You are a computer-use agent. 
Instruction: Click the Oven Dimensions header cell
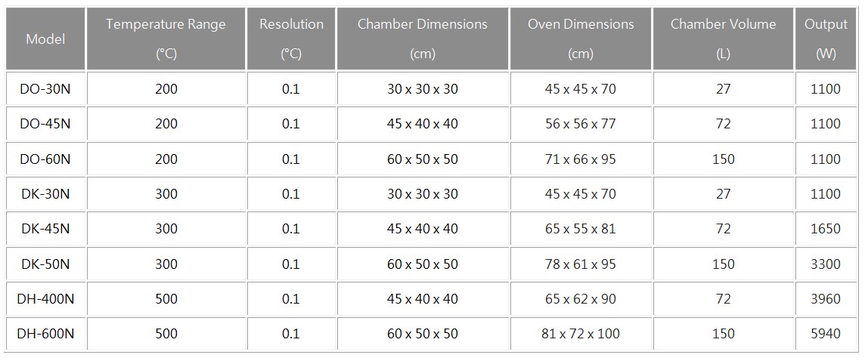581,39
